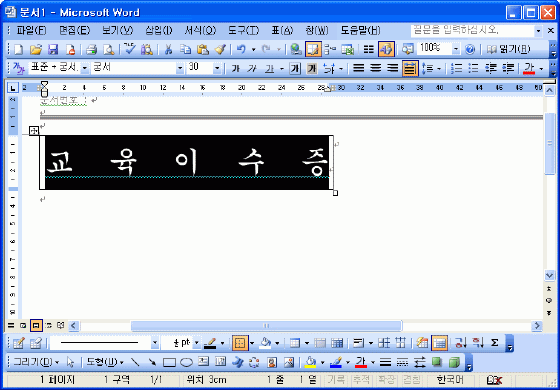This screenshot has width=560, height=390.
Task: Center align the text
Action: coord(376,68)
